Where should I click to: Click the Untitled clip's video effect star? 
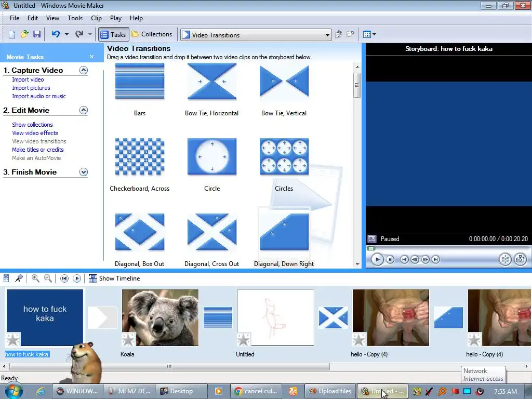(244, 340)
